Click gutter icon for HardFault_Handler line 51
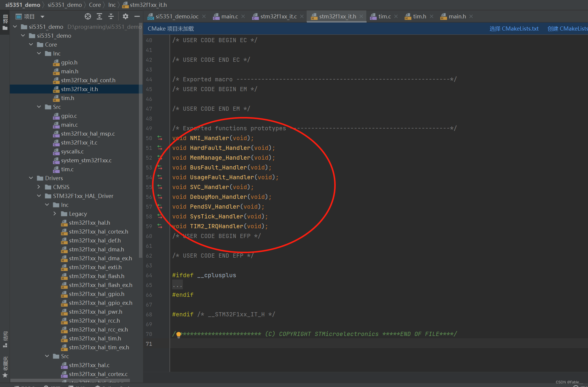The image size is (588, 387). tap(160, 148)
